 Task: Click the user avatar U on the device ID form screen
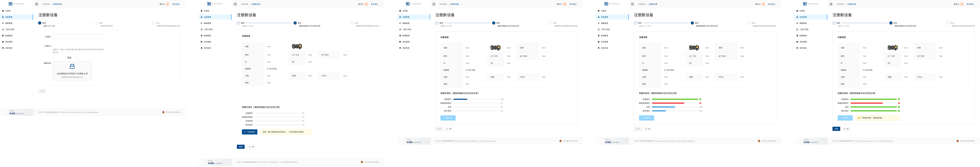(168, 4)
